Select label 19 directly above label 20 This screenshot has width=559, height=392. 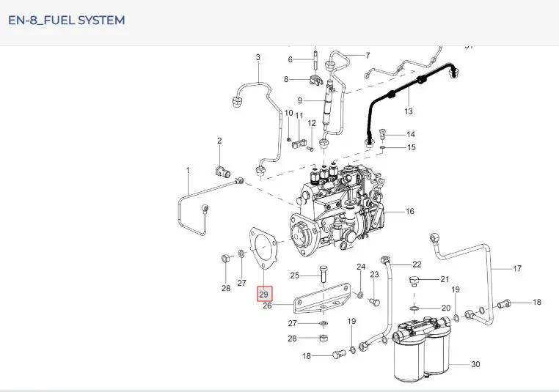[456, 290]
